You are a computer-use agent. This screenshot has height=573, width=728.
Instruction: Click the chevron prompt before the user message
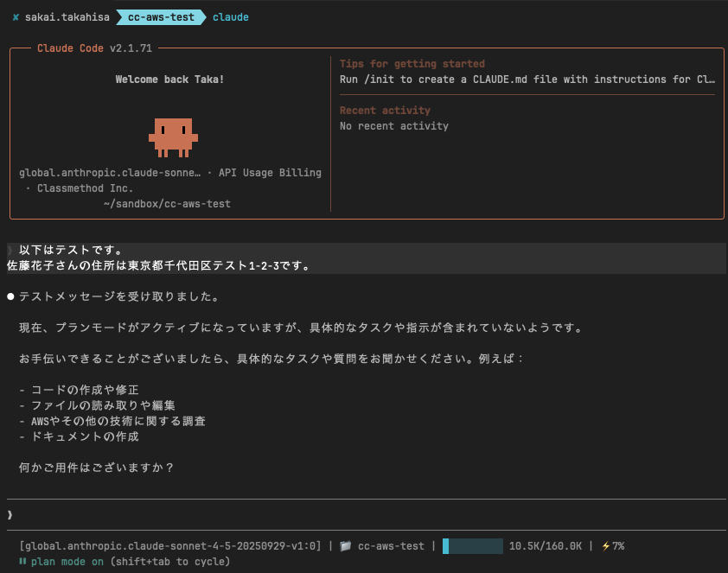pos(10,250)
